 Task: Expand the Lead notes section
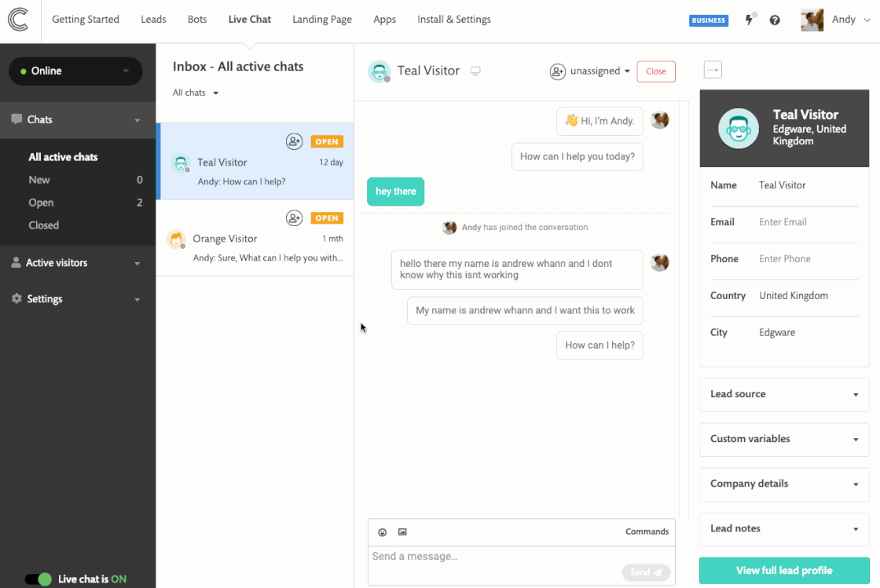coord(783,528)
